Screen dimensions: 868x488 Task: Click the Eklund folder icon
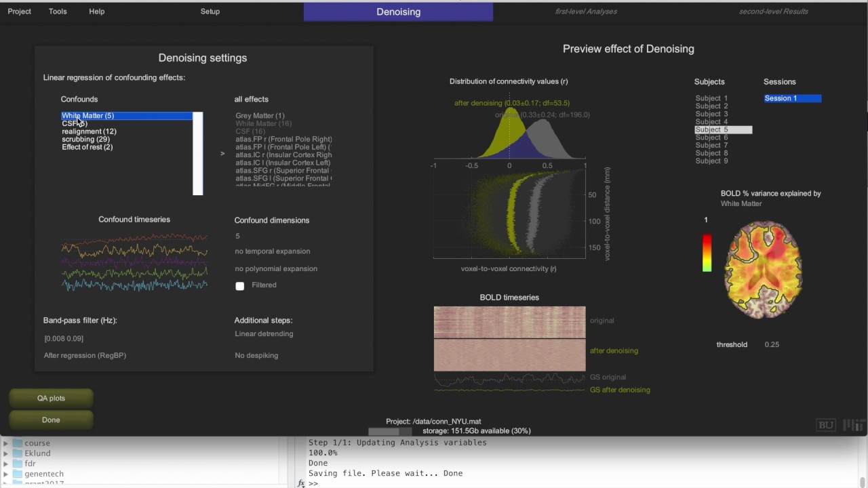18,453
